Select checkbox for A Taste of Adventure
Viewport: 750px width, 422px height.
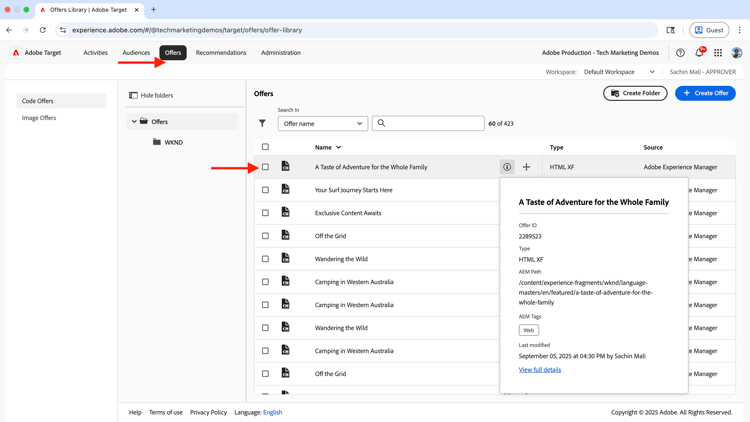pos(265,167)
